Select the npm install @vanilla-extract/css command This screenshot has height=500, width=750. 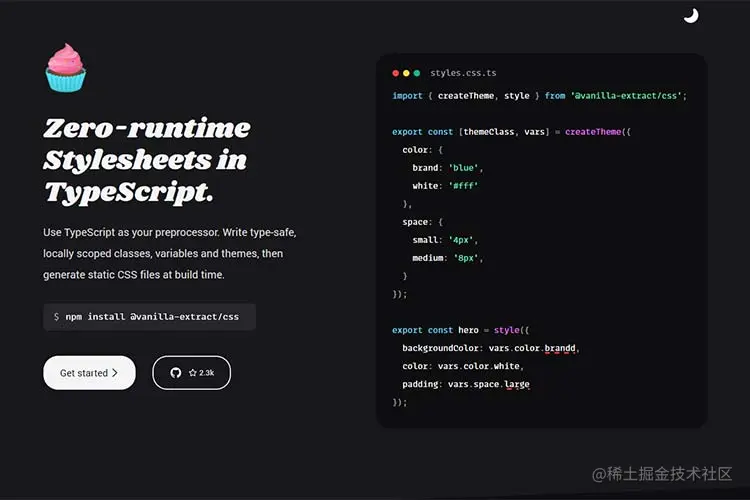[x=152, y=317]
